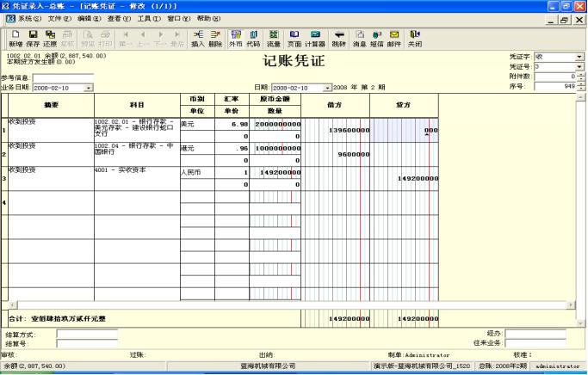
Task: Click the 参考信息 input field
Action: coord(63,78)
